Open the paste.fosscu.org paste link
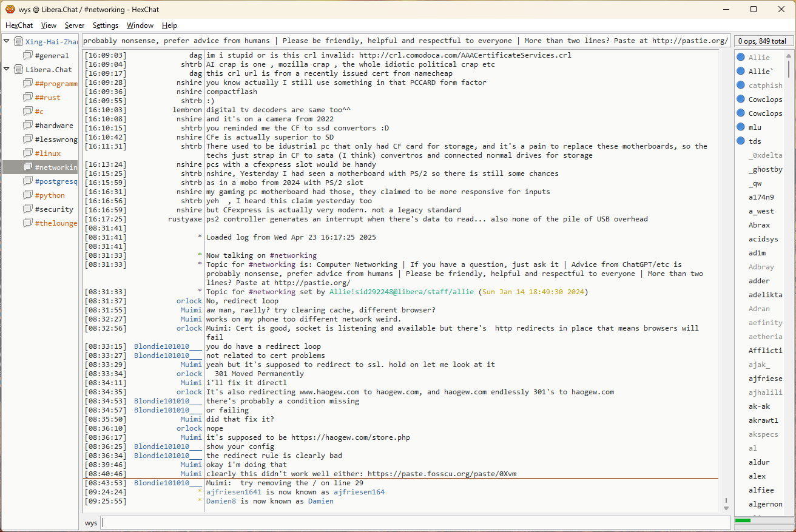Viewport: 796px width, 532px height. pyautogui.click(x=442, y=474)
